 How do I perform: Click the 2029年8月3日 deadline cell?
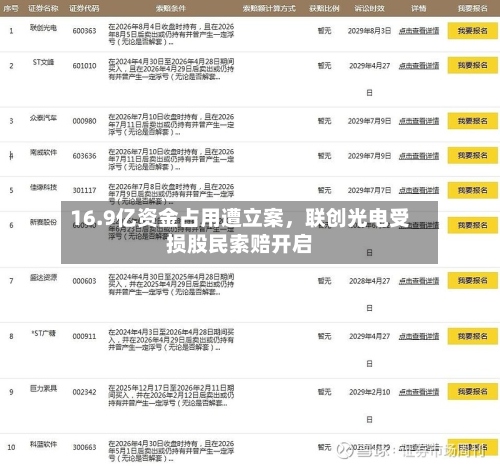pyautogui.click(x=369, y=31)
